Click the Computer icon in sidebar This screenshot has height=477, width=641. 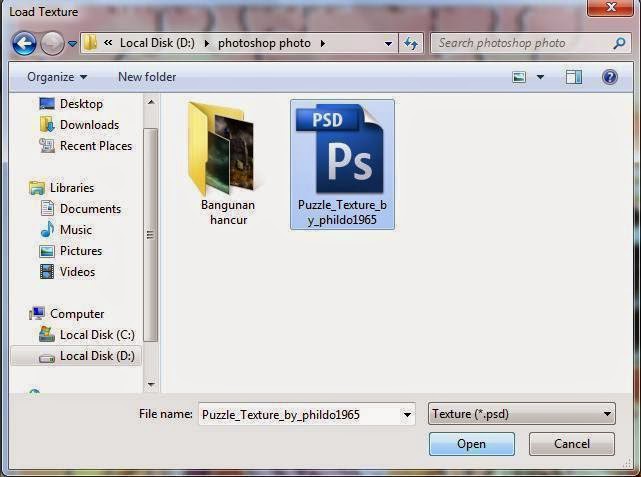(x=37, y=314)
